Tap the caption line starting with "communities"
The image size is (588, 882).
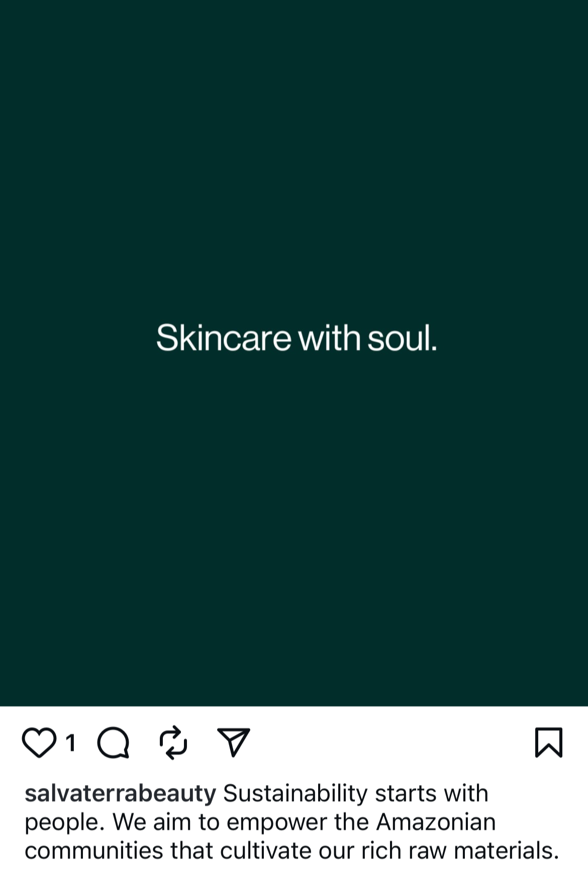[x=292, y=851]
